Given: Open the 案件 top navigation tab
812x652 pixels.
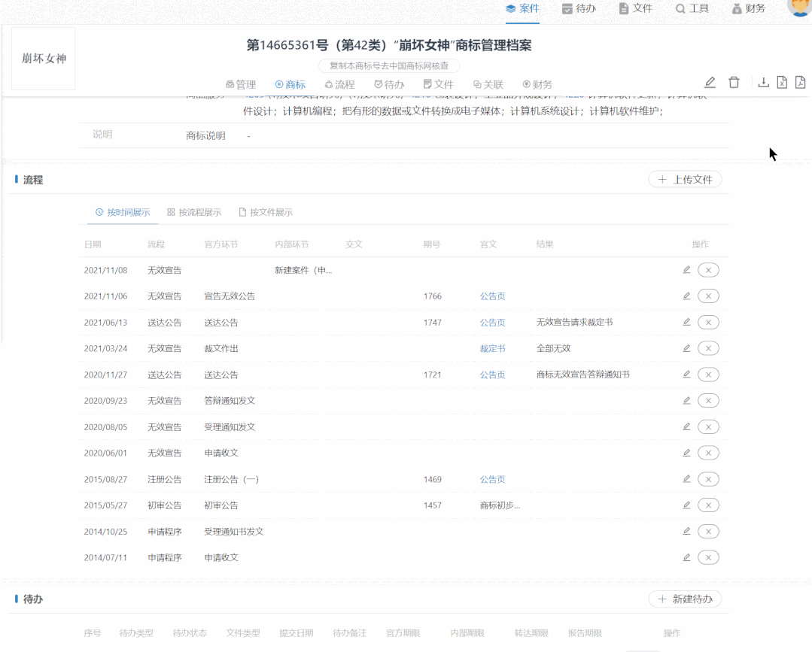Looking at the screenshot, I should click(x=522, y=9).
